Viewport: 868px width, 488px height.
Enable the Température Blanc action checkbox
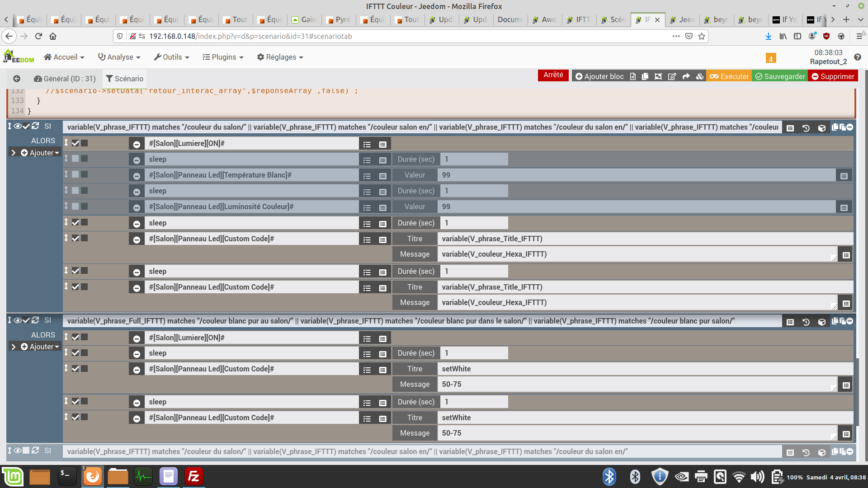click(x=75, y=174)
